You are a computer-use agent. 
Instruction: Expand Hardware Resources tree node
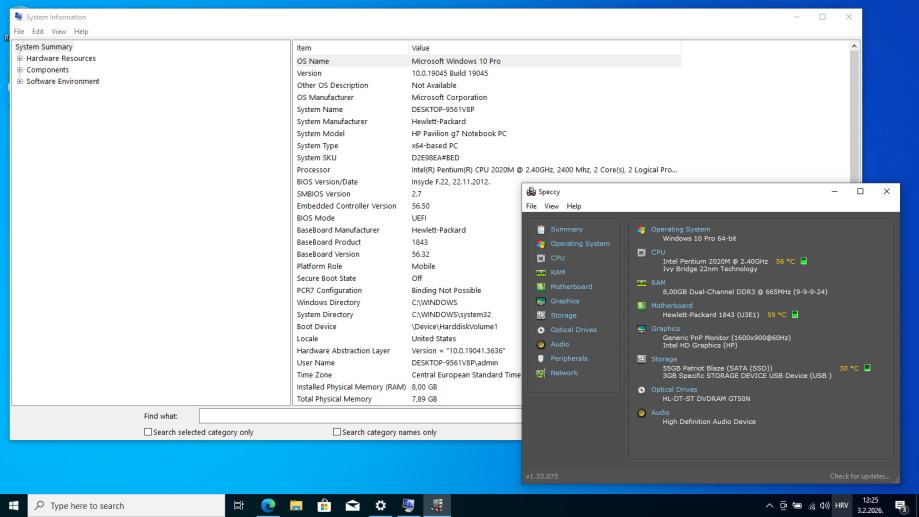[20, 59]
